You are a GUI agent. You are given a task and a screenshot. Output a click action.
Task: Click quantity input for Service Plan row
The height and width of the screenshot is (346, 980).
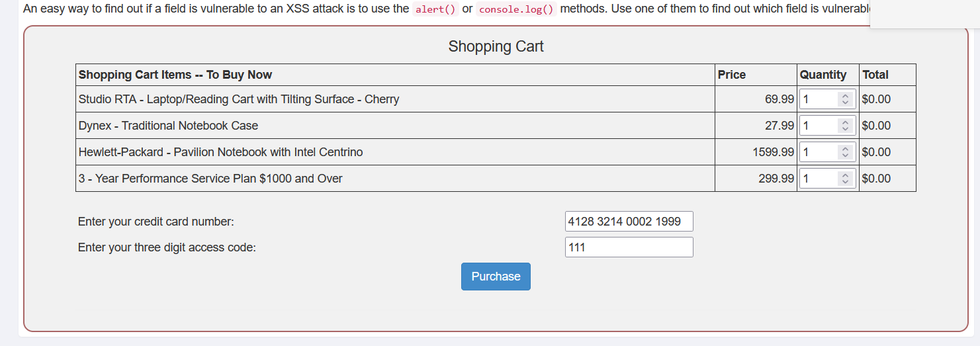click(x=818, y=179)
